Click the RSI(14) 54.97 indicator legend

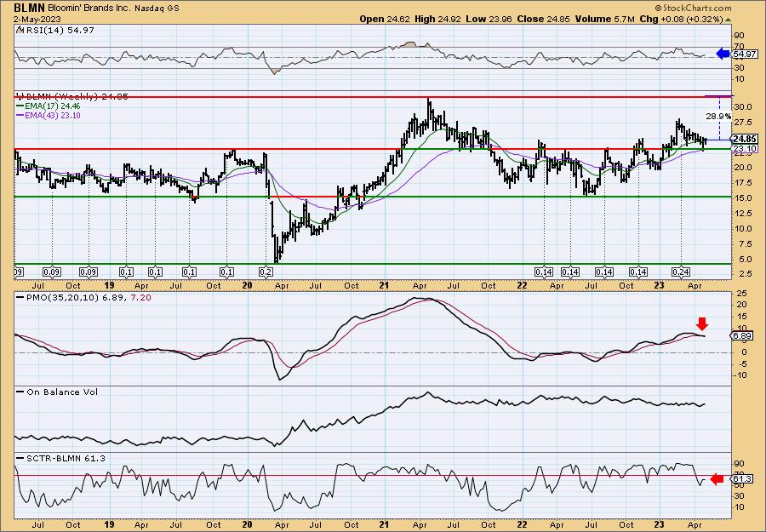pos(59,30)
